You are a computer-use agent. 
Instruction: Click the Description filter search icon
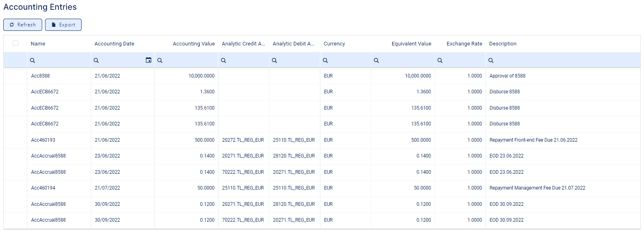point(491,60)
